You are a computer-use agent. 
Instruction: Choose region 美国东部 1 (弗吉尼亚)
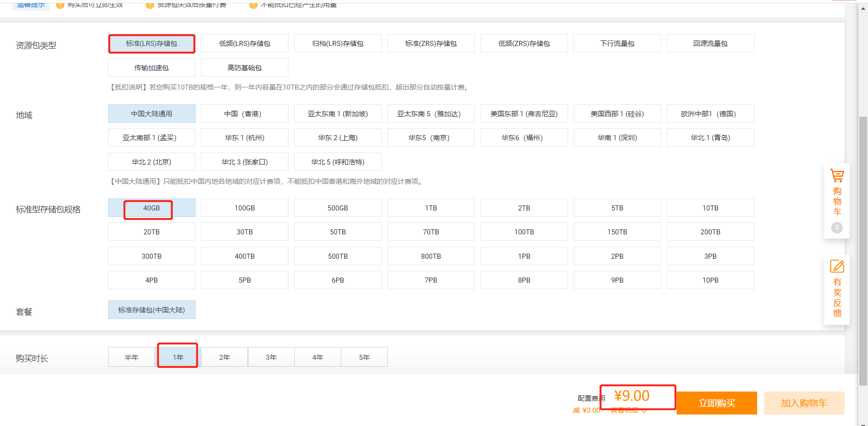click(524, 114)
